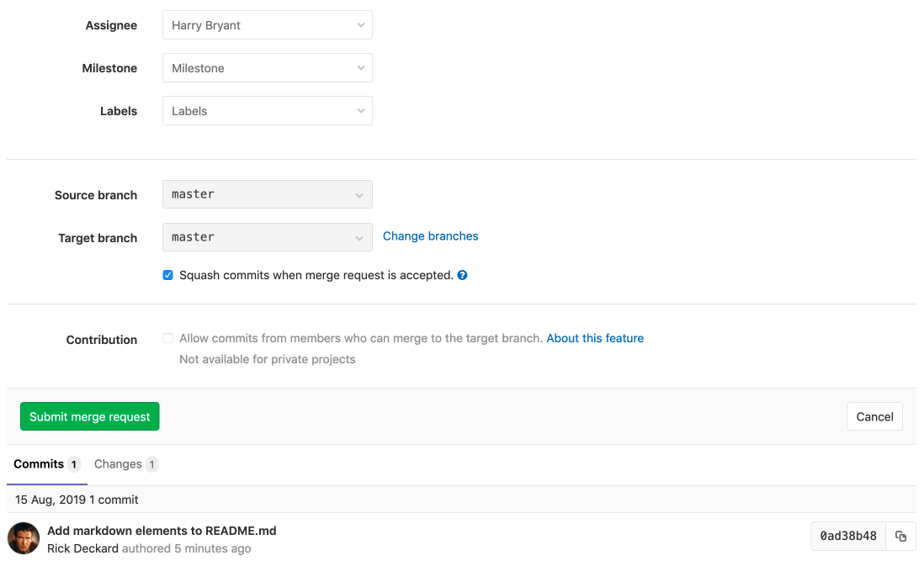Screen dimensions: 924x566
Task: Open commit 'Add markdown elements to README.md'
Action: click(162, 531)
